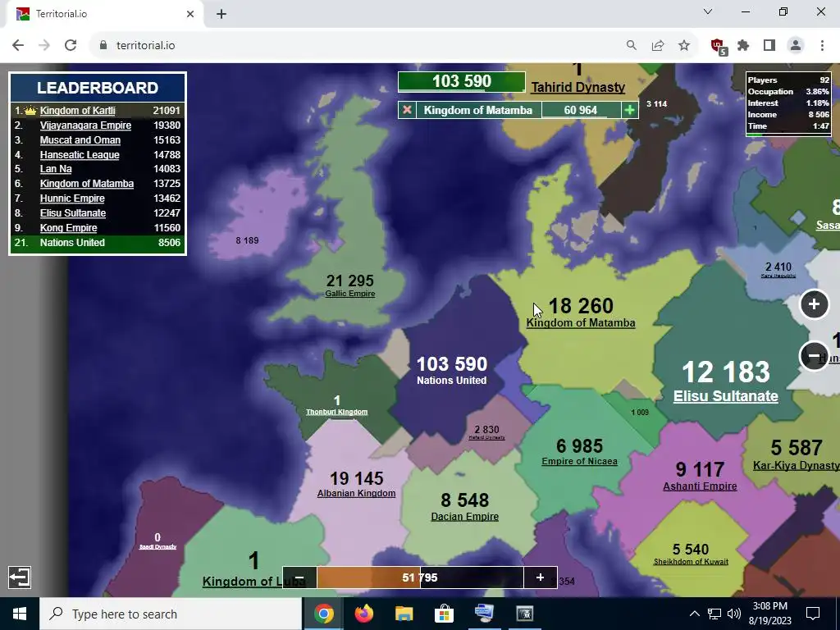Click the Nations United leaderboard row
Viewport: 840px width, 630px height.
click(98, 243)
